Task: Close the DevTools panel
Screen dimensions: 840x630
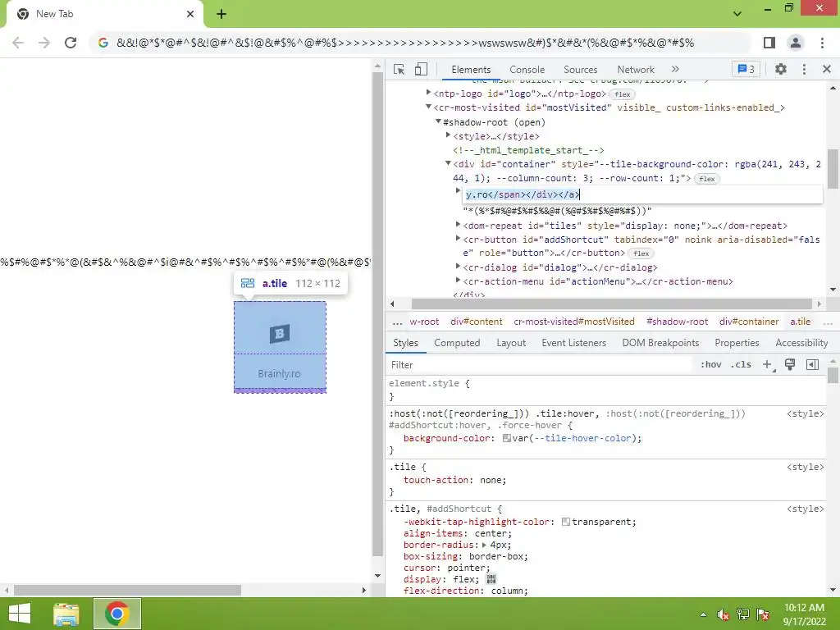Action: tap(827, 69)
